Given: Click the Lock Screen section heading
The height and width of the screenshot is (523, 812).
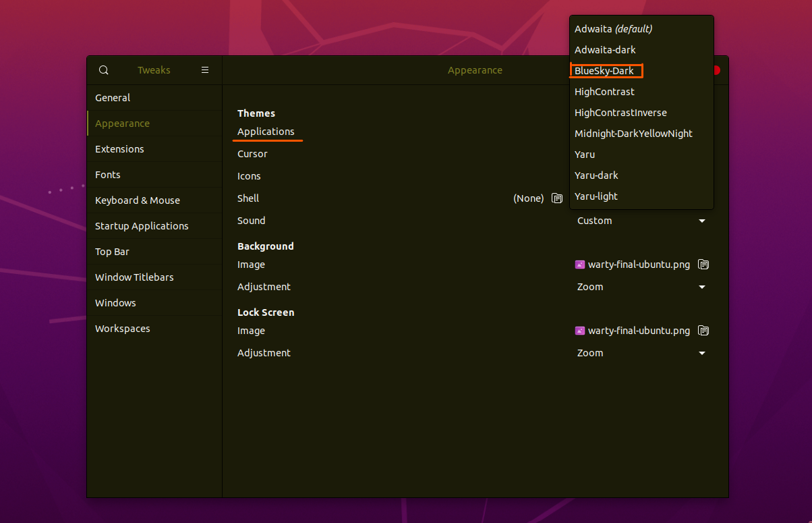Looking at the screenshot, I should tap(266, 312).
